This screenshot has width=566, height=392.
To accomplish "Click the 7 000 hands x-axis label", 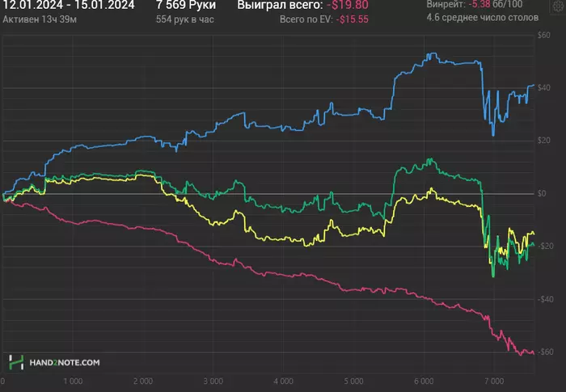I will point(494,381).
